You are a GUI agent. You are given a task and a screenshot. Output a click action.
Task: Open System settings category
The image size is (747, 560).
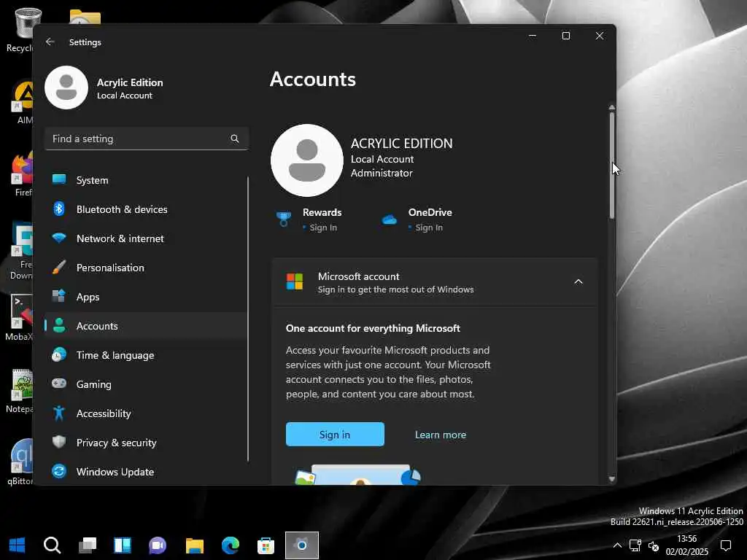point(146,180)
